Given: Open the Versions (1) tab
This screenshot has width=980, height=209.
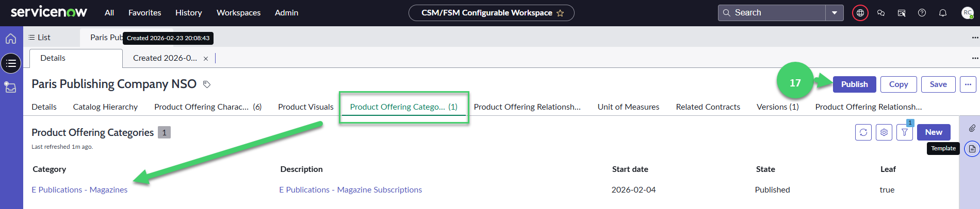Looking at the screenshot, I should [x=778, y=107].
